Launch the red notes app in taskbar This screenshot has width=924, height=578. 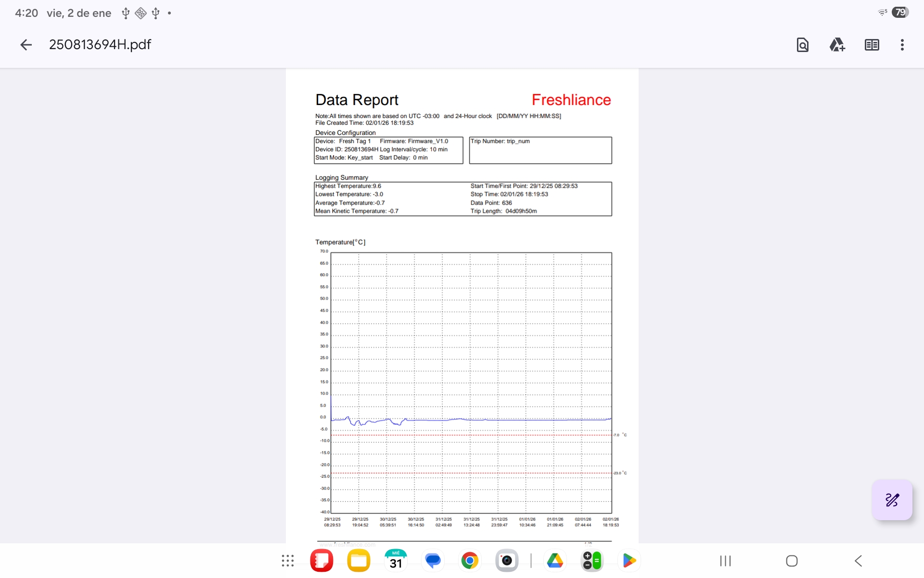[x=322, y=561]
